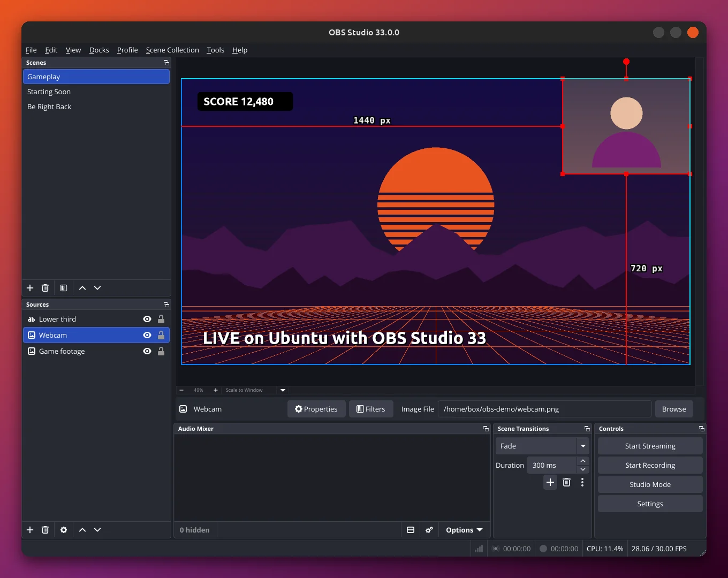Click the 0 hidden label in Audio Mixer
This screenshot has height=578, width=728.
click(194, 530)
